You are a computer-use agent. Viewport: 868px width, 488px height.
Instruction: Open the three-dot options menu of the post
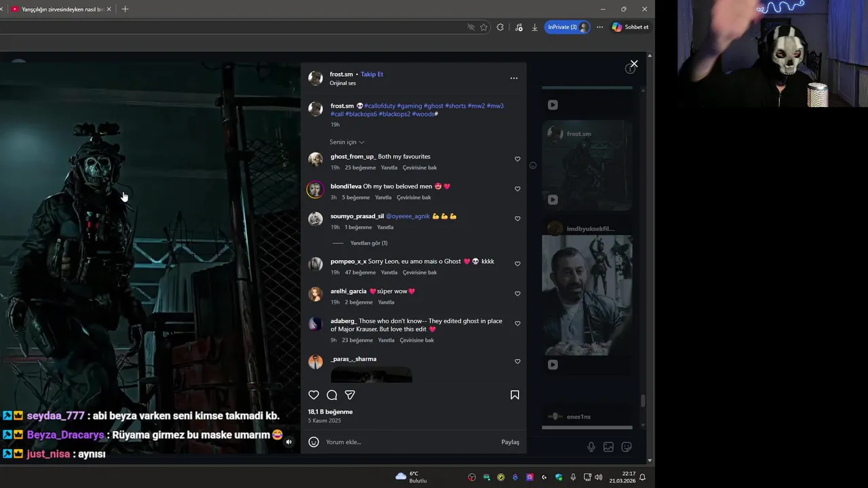[514, 78]
